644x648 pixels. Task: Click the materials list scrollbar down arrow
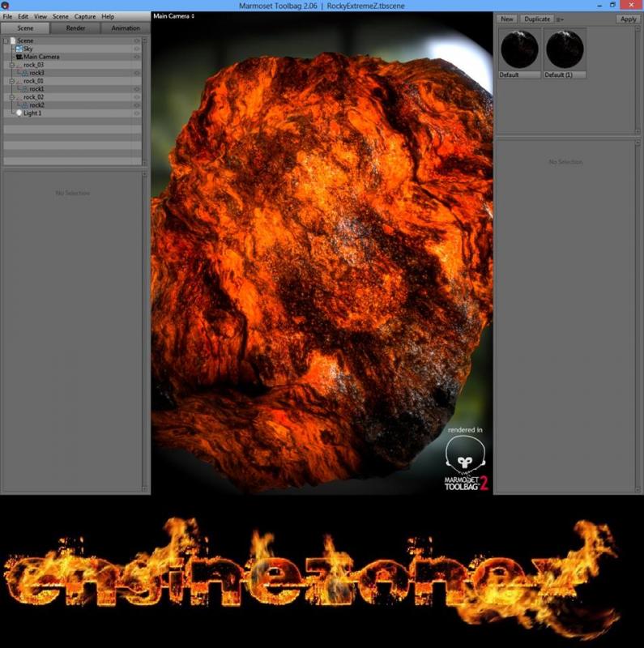[638, 131]
